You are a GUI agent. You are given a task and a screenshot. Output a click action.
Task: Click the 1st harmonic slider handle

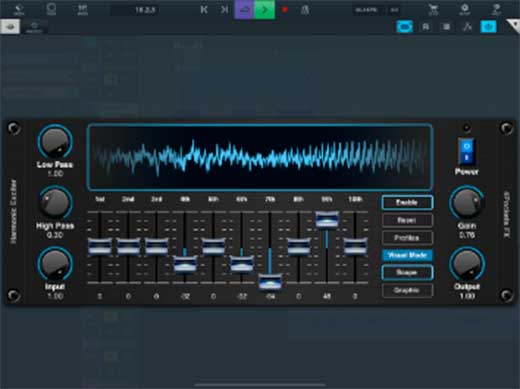tap(100, 247)
